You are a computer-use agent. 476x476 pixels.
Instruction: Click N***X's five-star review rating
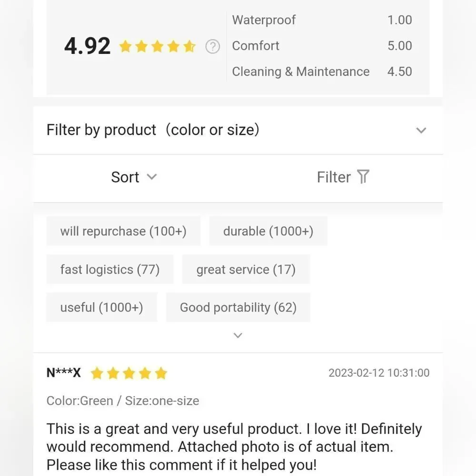coord(129,373)
